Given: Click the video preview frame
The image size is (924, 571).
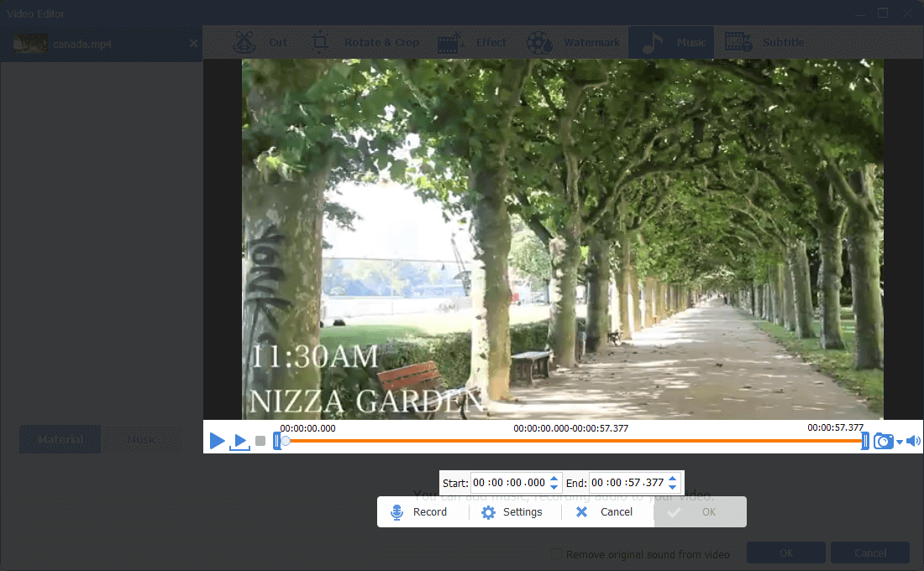Looking at the screenshot, I should tap(563, 238).
